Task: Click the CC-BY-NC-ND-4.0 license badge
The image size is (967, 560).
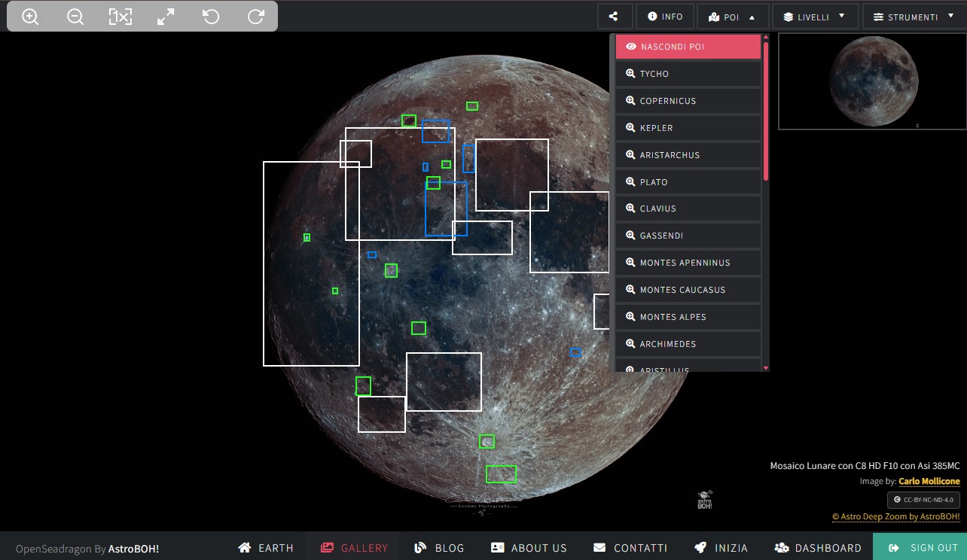Action: click(x=923, y=500)
